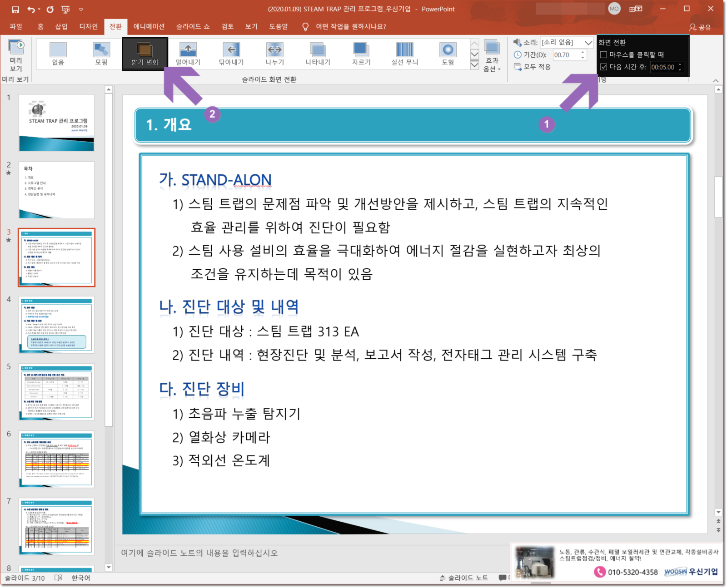727x588 pixels.
Task: Open the 도움말 tab
Action: pos(279,26)
